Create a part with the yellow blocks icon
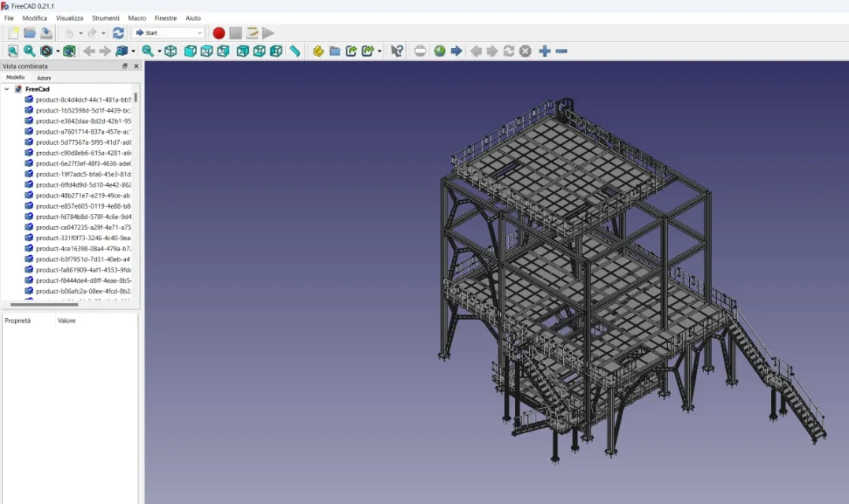 tap(318, 51)
